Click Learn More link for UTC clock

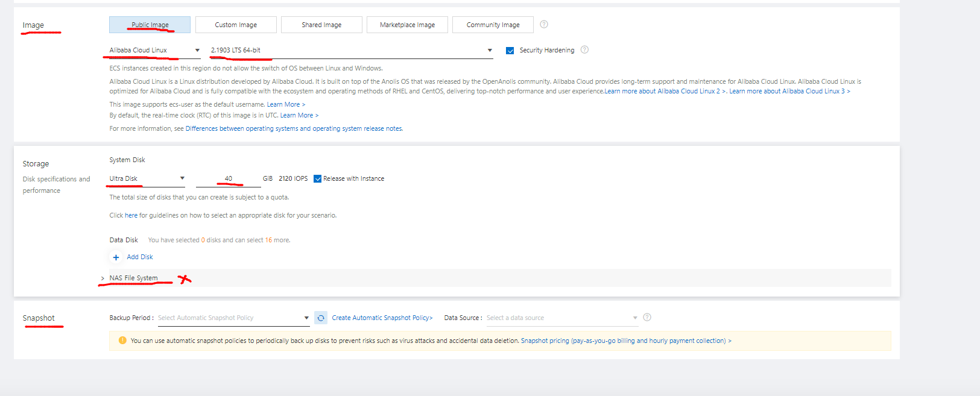(x=299, y=115)
